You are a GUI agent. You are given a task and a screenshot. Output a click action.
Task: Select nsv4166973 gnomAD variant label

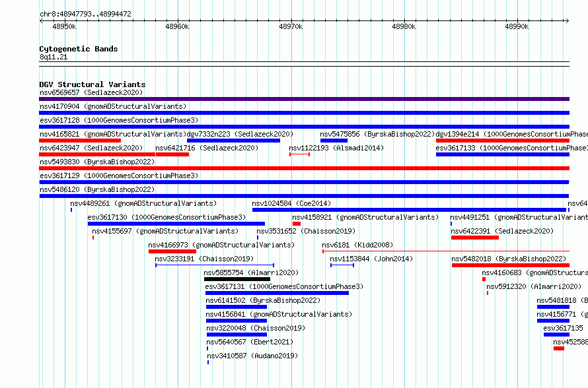point(221,245)
